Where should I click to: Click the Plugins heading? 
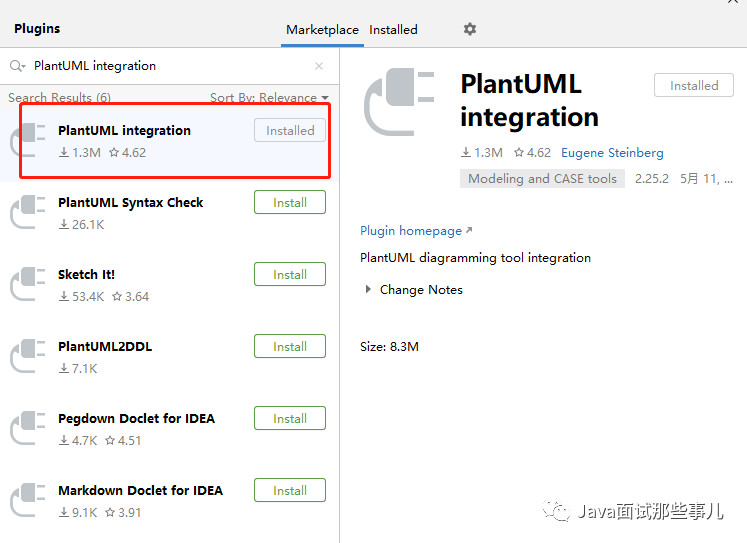tap(37, 29)
